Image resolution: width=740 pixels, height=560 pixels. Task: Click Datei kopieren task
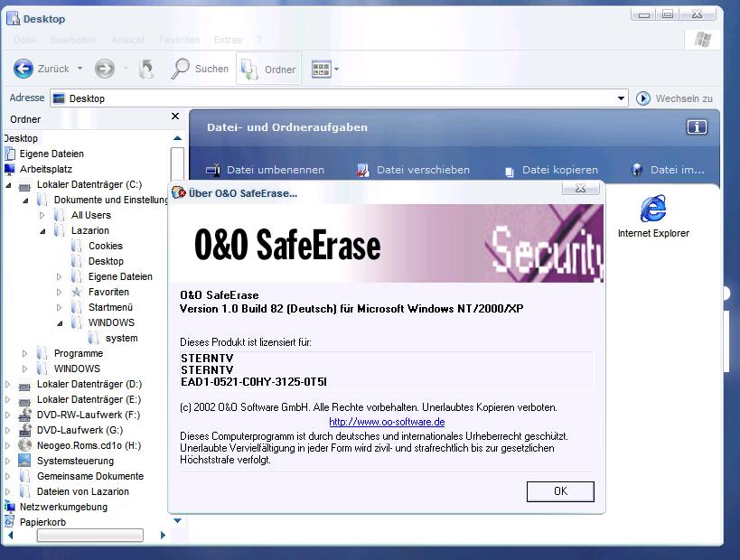point(551,170)
